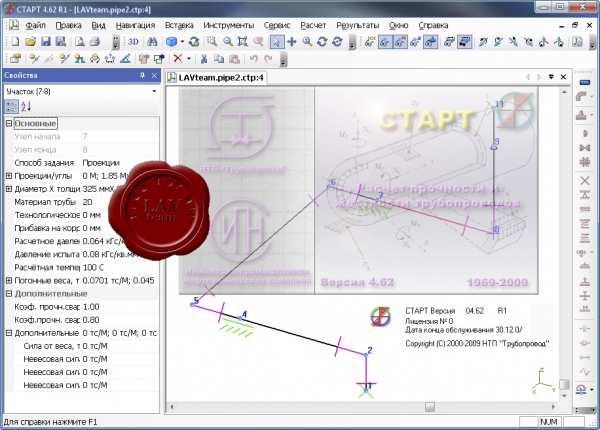Expand the Диаметр X толщина property row

(x=9, y=189)
